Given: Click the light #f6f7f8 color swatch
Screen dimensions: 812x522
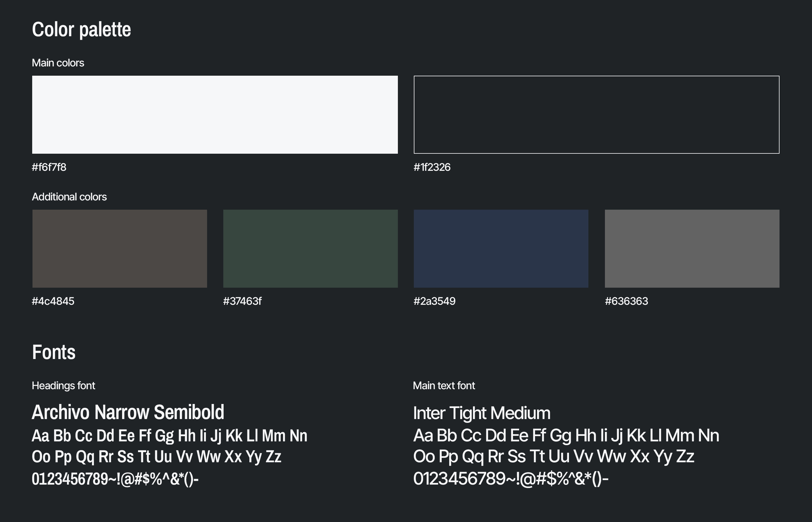Looking at the screenshot, I should (215, 115).
